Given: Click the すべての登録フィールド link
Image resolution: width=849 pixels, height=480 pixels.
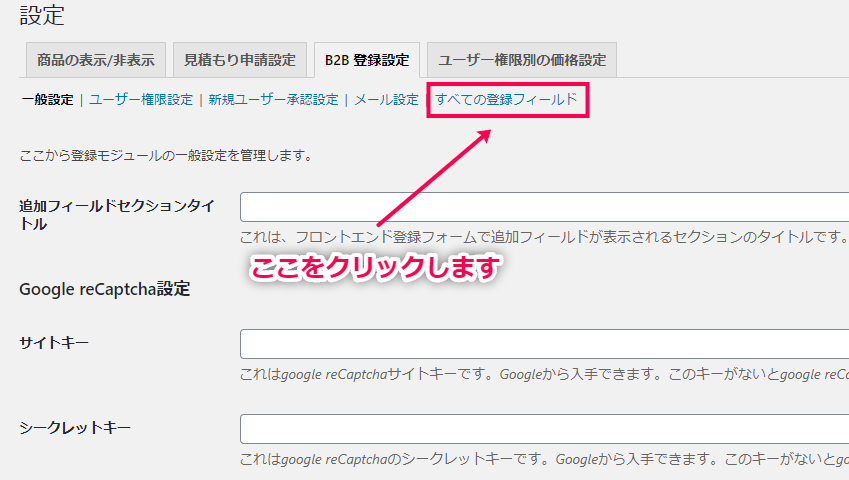Looking at the screenshot, I should pyautogui.click(x=507, y=100).
